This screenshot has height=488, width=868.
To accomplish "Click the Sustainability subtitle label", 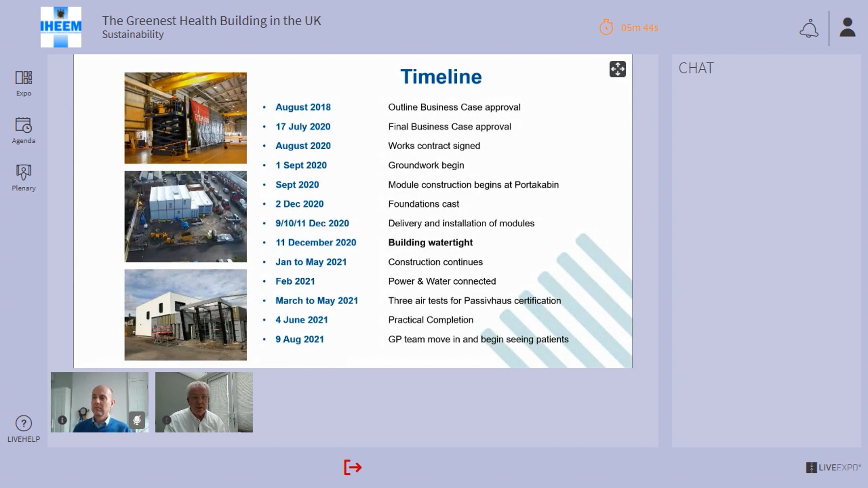I will tap(133, 34).
